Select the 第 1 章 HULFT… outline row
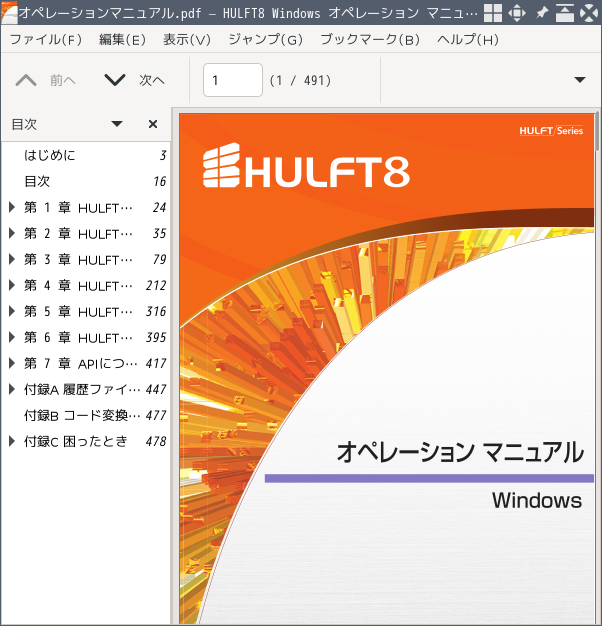The width and height of the screenshot is (602, 626). (x=86, y=207)
